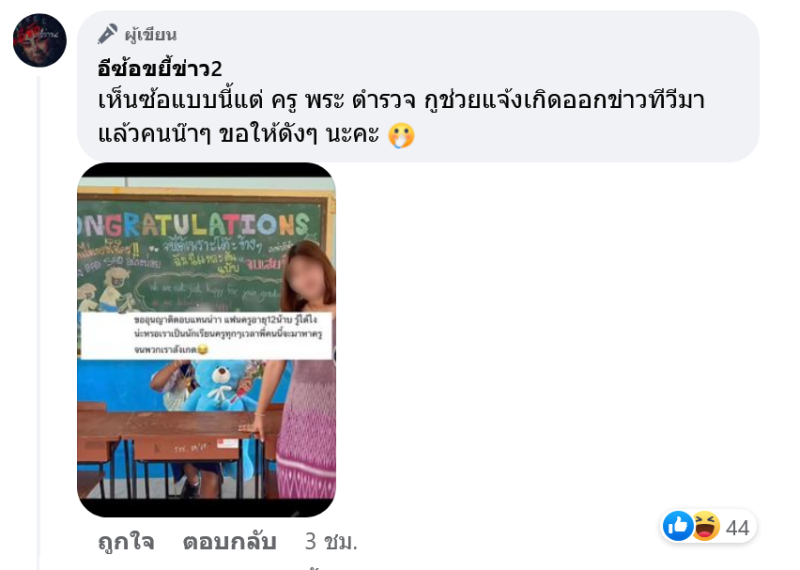Open profile name อีซ้อขยี้ข่าว2
This screenshot has width=800, height=570.
pos(160,68)
